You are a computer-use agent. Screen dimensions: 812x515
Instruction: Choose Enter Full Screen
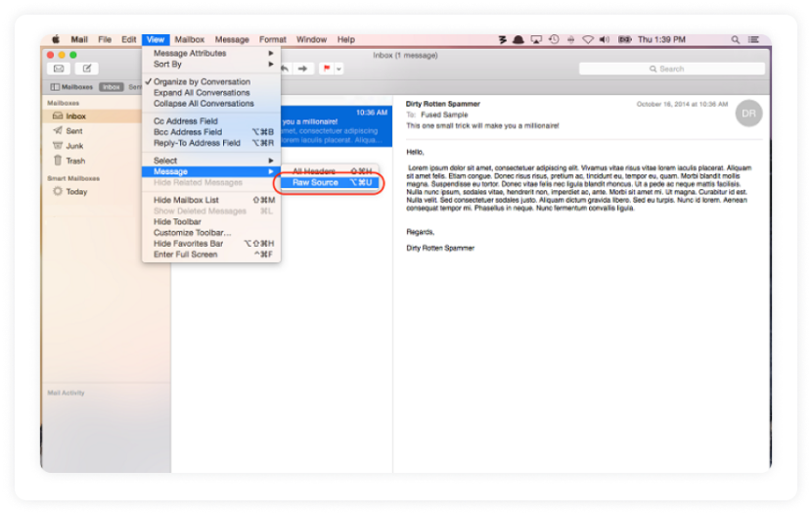click(x=211, y=254)
